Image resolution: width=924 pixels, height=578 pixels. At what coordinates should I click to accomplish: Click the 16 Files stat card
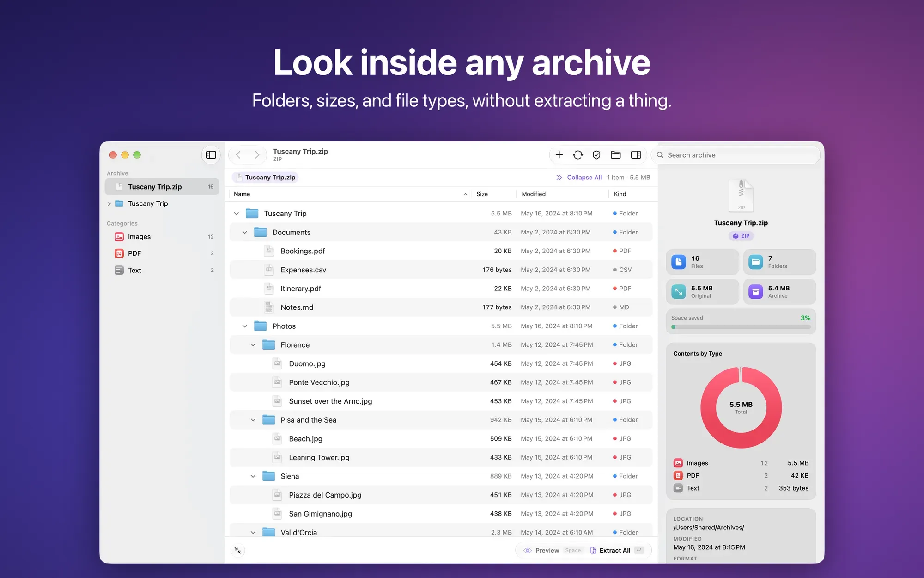point(702,262)
